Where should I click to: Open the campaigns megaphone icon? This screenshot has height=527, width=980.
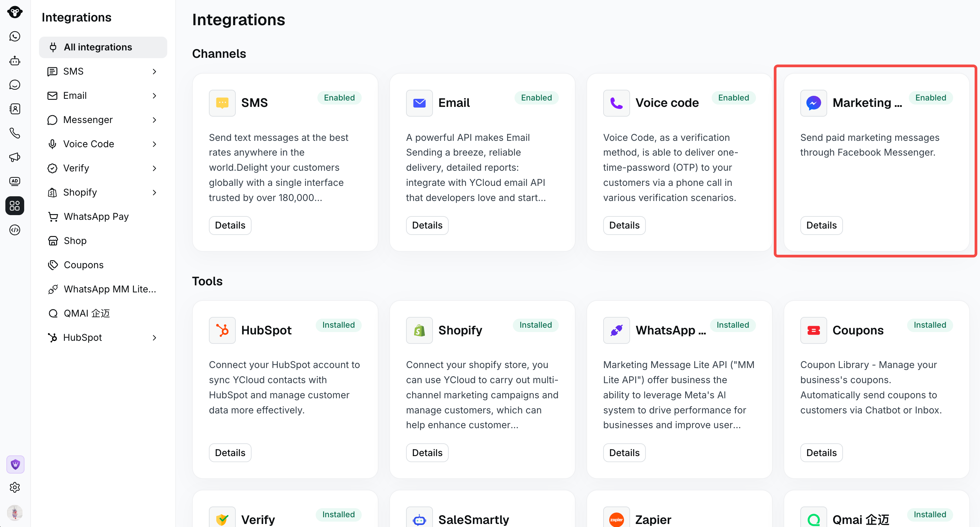click(15, 157)
